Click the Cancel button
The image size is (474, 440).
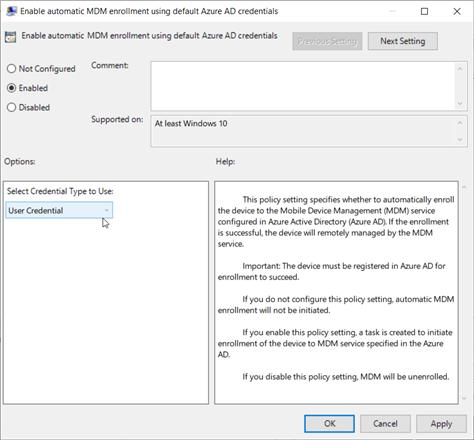[385, 424]
